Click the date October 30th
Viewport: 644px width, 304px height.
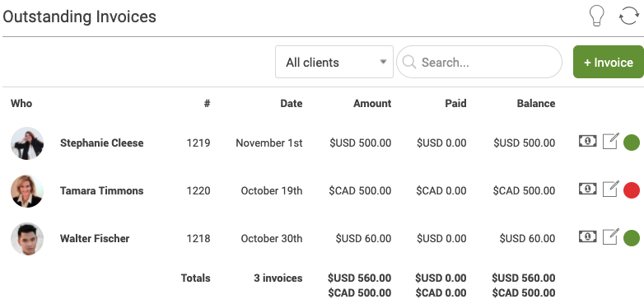pyautogui.click(x=272, y=238)
